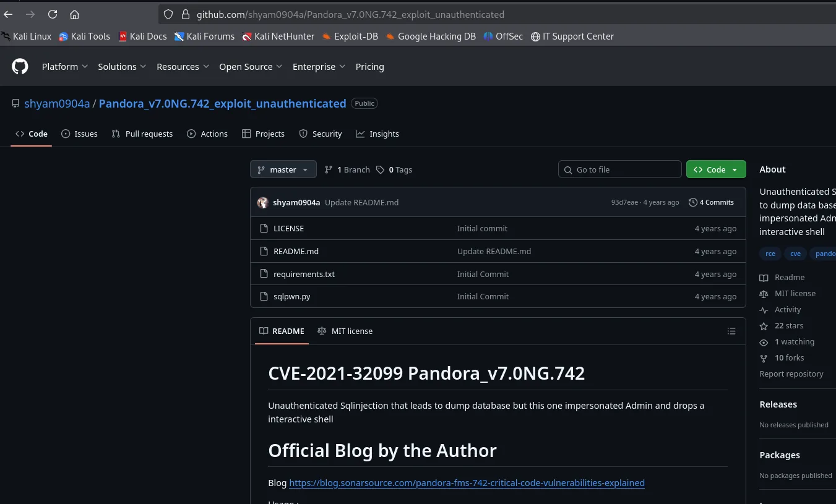
Task: Open the README.md file
Action: pos(296,251)
